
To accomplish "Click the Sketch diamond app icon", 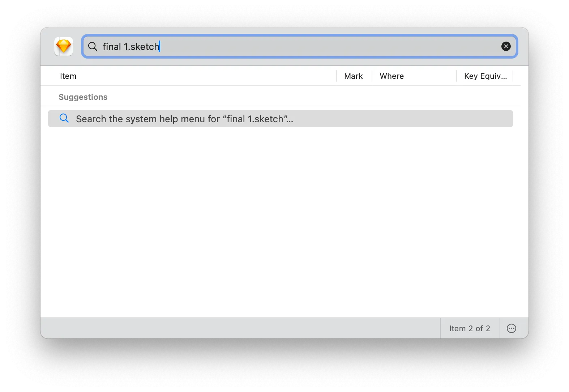I will [x=64, y=46].
